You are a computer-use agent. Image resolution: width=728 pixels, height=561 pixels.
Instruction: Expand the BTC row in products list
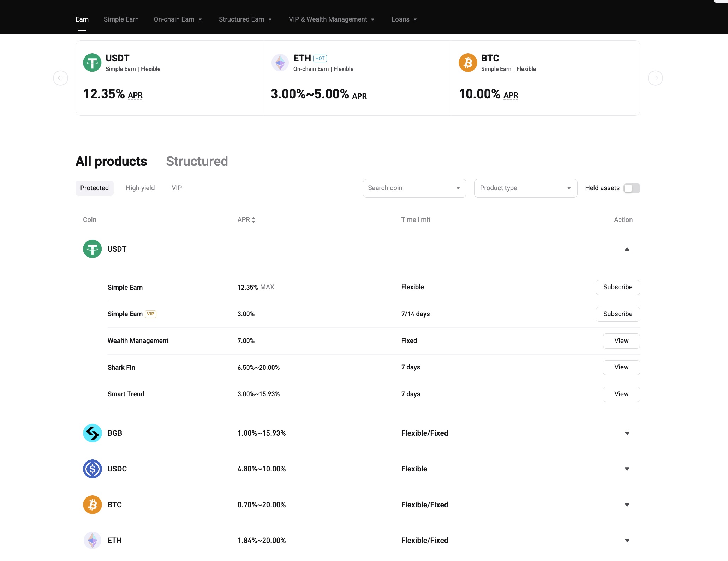tap(627, 505)
